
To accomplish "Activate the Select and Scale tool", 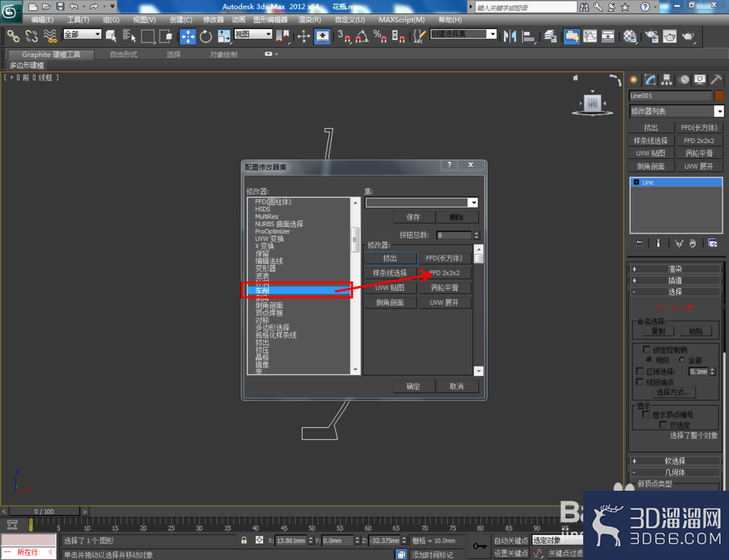I will [x=224, y=36].
